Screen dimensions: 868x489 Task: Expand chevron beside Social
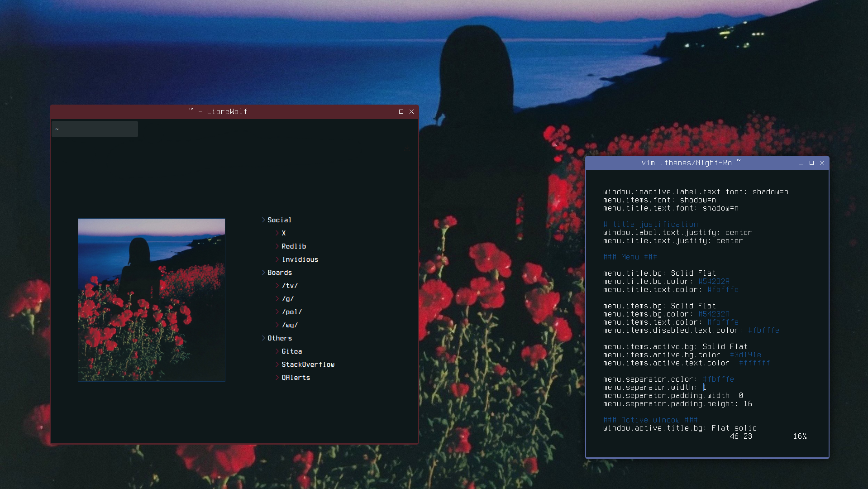263,220
